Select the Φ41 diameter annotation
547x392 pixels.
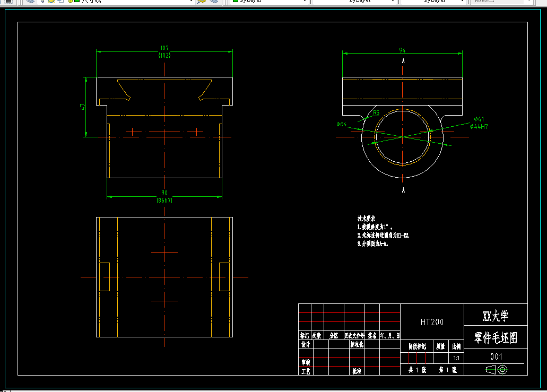479,119
